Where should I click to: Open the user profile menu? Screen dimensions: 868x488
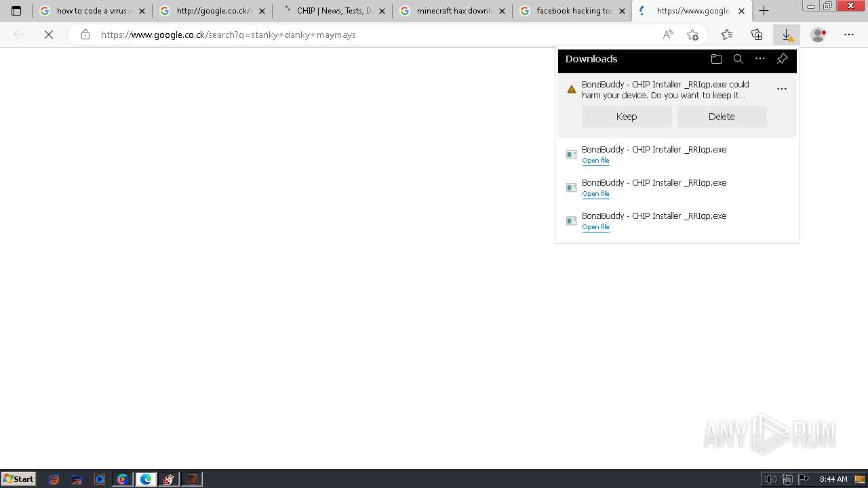point(818,35)
